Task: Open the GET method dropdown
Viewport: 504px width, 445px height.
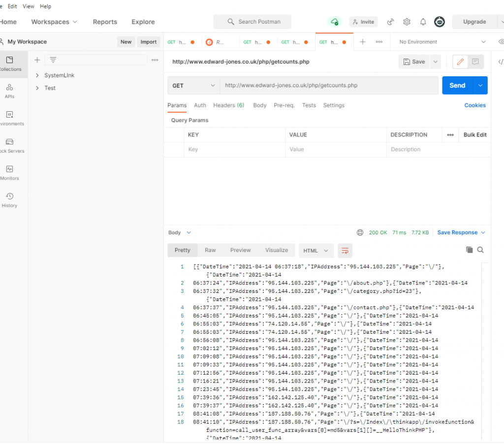Action: [x=193, y=86]
